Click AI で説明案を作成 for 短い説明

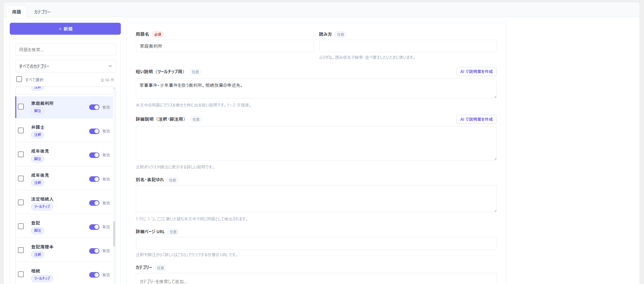tap(477, 72)
